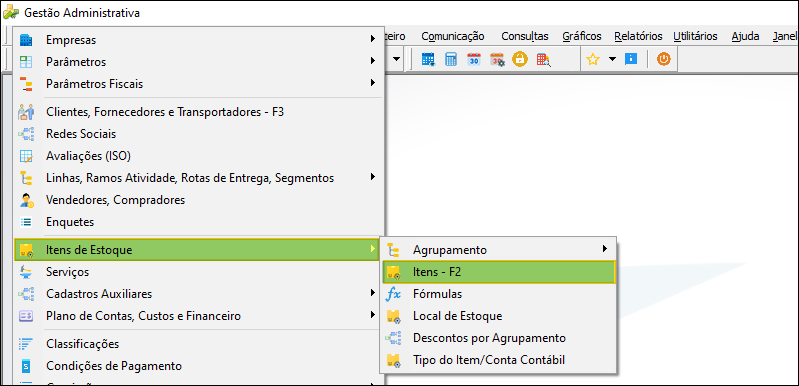Image resolution: width=799 pixels, height=386 pixels.
Task: Click the Avaliações (ISO) icon
Action: click(25, 156)
